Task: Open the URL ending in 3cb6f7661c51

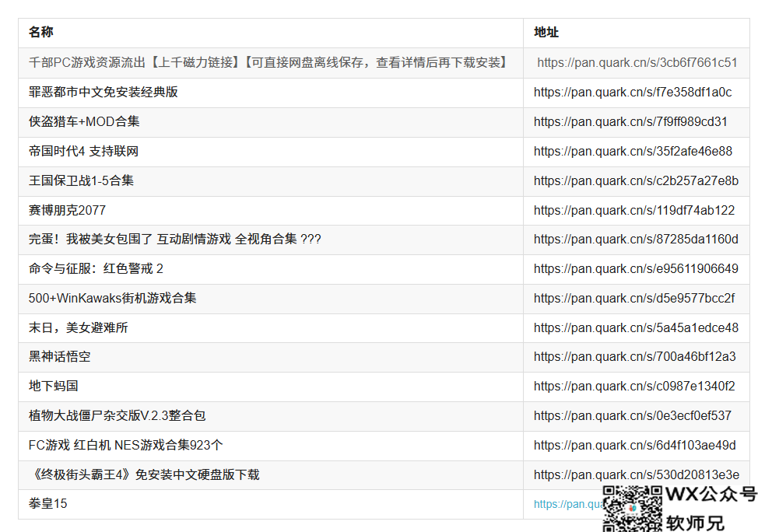Action: (637, 63)
